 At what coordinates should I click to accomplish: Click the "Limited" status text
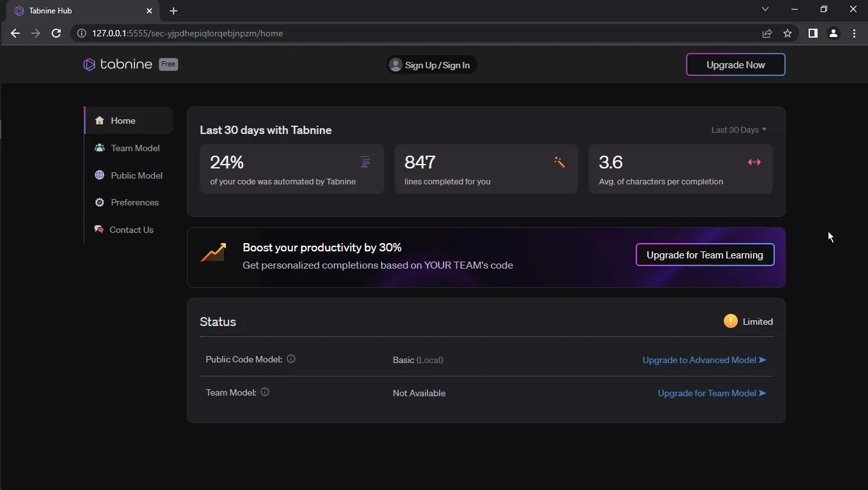pos(758,322)
